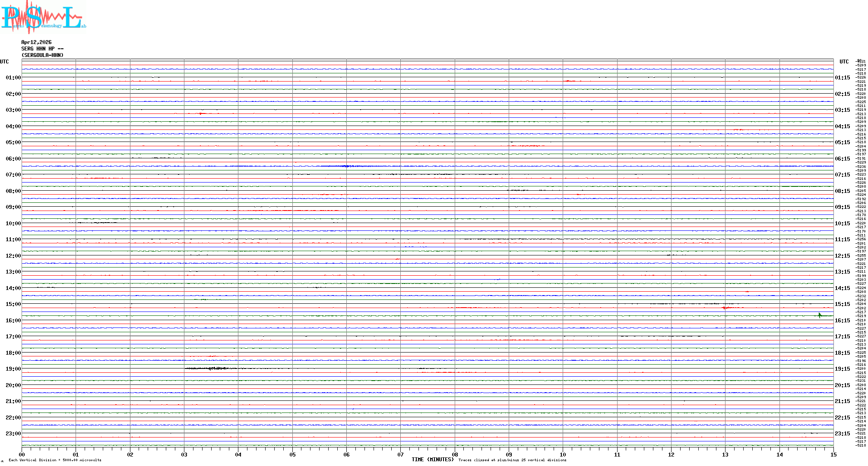Click the black event waveform on 19:00 trace
Image resolution: width=868 pixels, height=466 pixels.
point(212,368)
